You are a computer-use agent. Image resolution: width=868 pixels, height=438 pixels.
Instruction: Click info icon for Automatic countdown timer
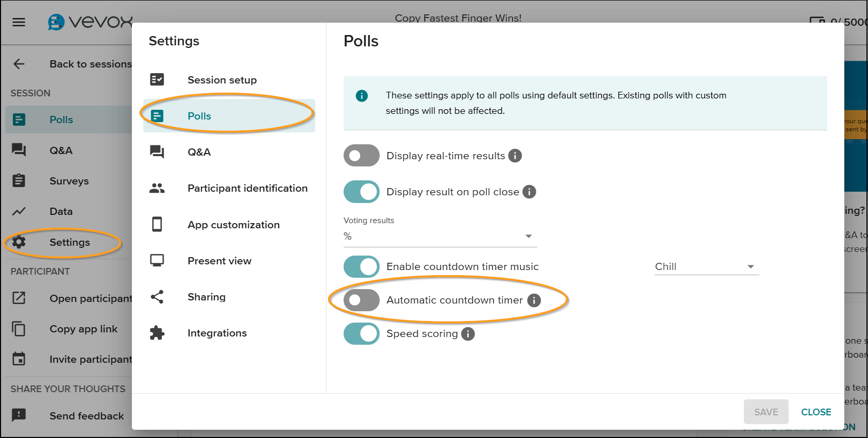(x=534, y=300)
